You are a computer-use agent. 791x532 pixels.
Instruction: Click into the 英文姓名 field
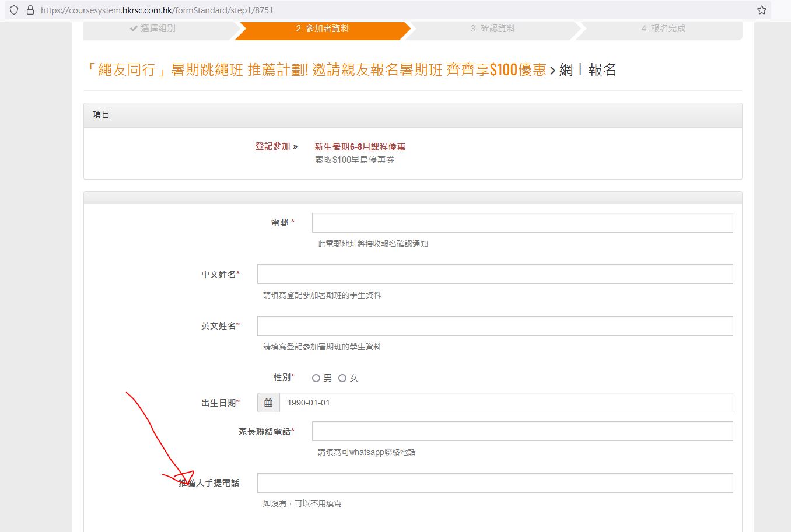click(x=495, y=326)
